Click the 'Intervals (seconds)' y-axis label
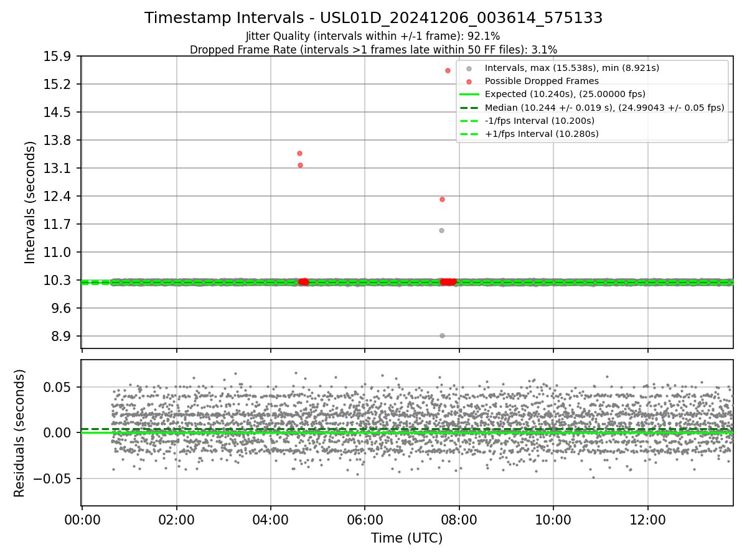 pyautogui.click(x=31, y=202)
